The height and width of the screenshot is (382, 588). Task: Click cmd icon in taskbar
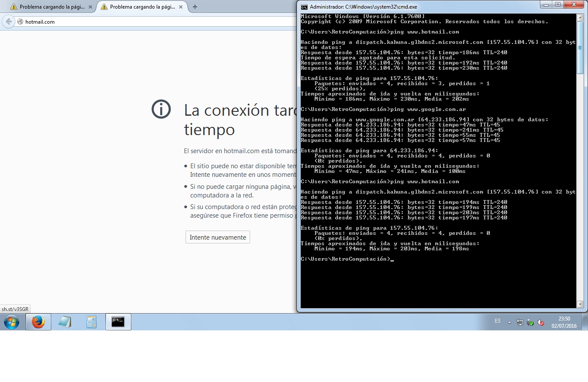point(118,322)
